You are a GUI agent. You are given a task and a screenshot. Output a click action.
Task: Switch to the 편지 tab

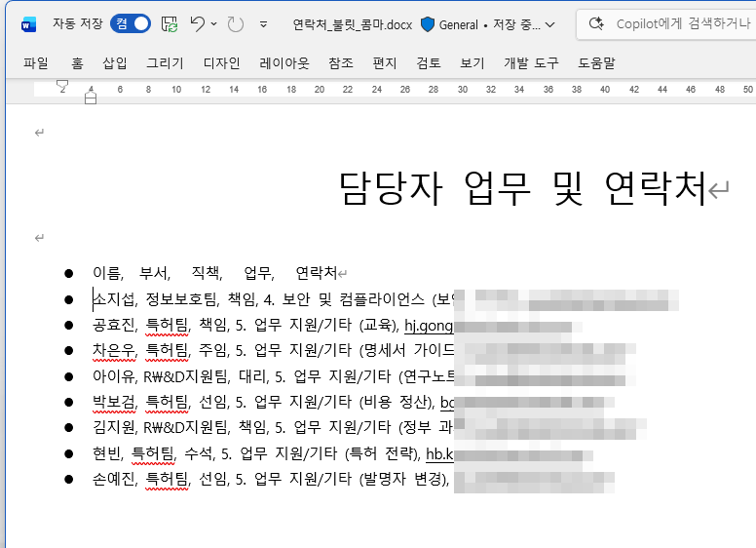pyautogui.click(x=385, y=63)
